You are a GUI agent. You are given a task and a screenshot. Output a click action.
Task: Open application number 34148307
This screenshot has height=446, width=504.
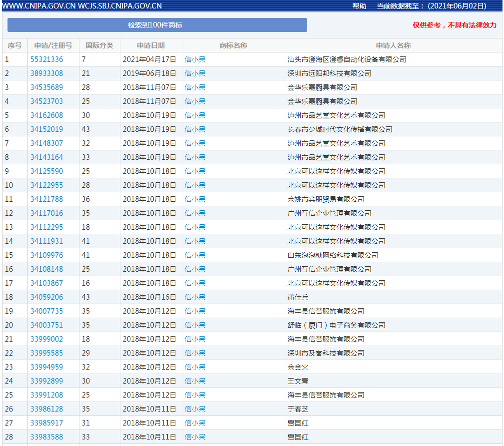tap(46, 143)
